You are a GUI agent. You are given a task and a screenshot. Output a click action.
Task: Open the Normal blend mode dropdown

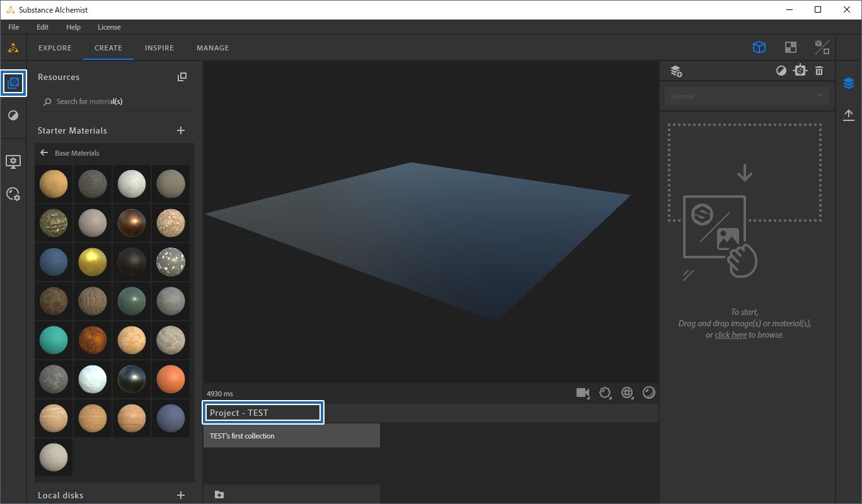click(747, 96)
